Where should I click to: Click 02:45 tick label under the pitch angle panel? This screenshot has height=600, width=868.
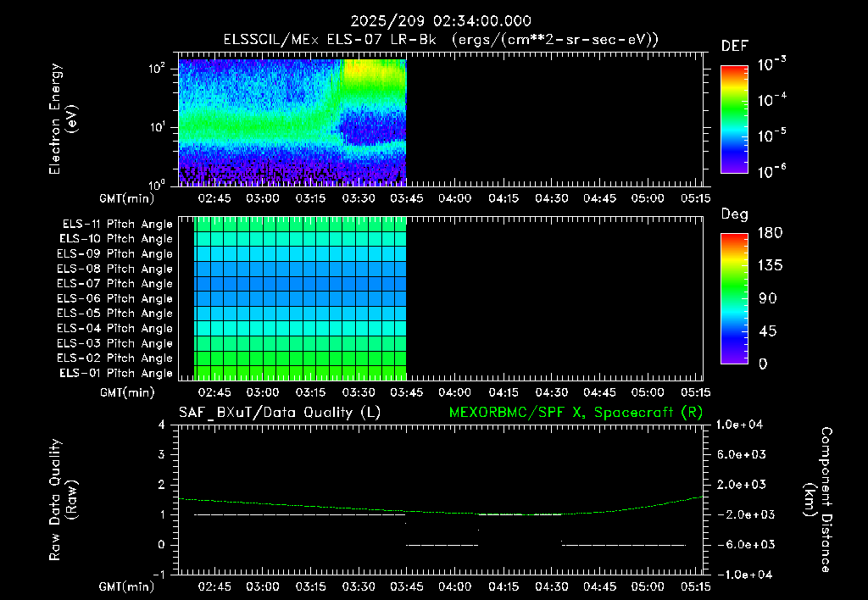214,392
